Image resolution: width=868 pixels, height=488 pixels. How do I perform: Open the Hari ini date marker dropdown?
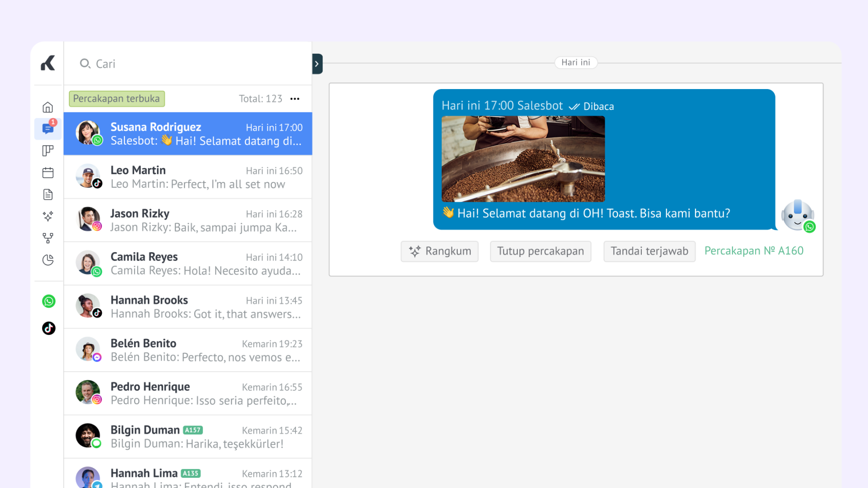(575, 62)
